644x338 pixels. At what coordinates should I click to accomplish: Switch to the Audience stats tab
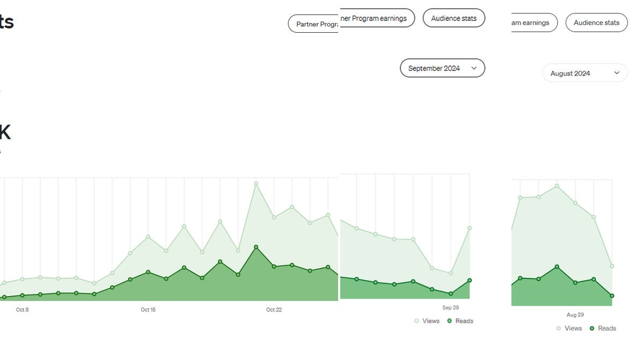(x=453, y=18)
